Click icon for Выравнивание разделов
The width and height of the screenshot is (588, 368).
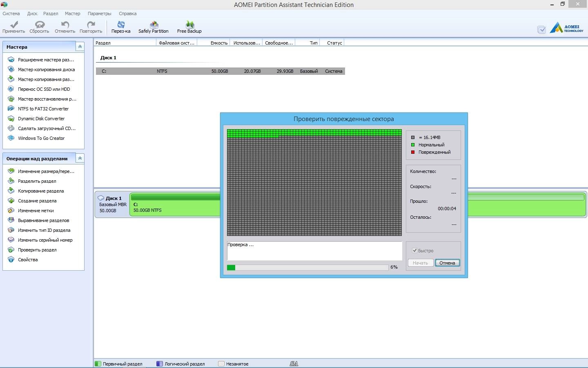[x=11, y=220]
